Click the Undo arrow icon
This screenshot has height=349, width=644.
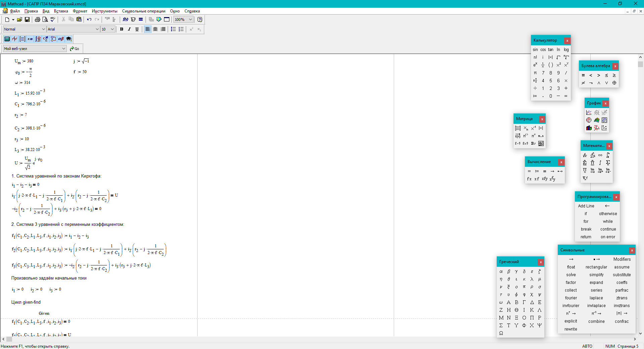[x=89, y=19]
